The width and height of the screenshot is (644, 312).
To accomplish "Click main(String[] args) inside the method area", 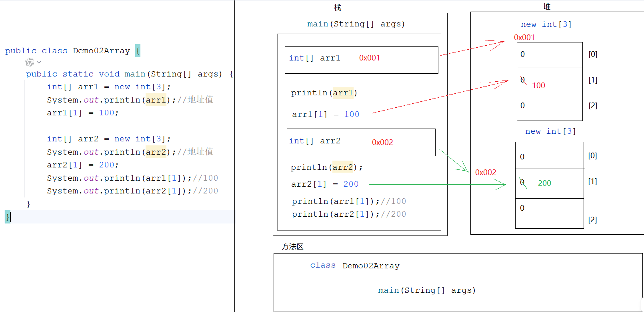I will pyautogui.click(x=426, y=290).
